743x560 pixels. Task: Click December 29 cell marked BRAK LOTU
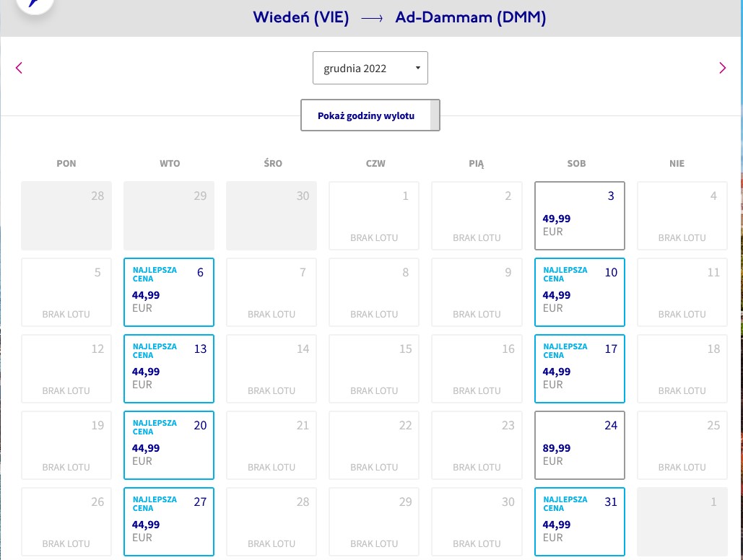coord(374,522)
